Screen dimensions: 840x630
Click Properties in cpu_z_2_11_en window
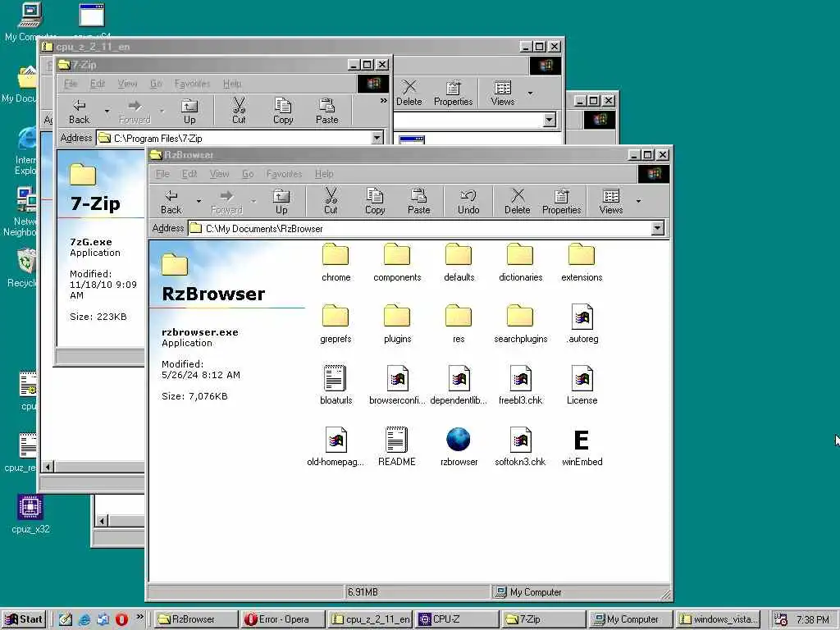453,93
